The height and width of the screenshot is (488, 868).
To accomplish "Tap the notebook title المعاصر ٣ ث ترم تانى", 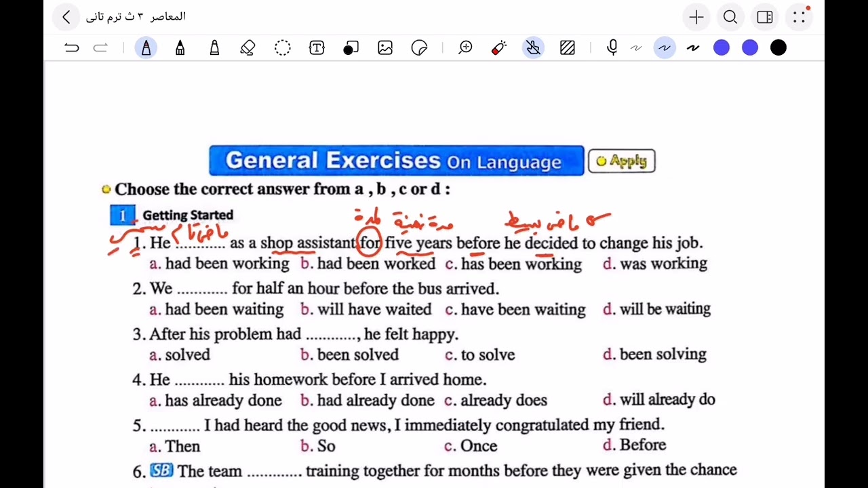I will point(136,17).
